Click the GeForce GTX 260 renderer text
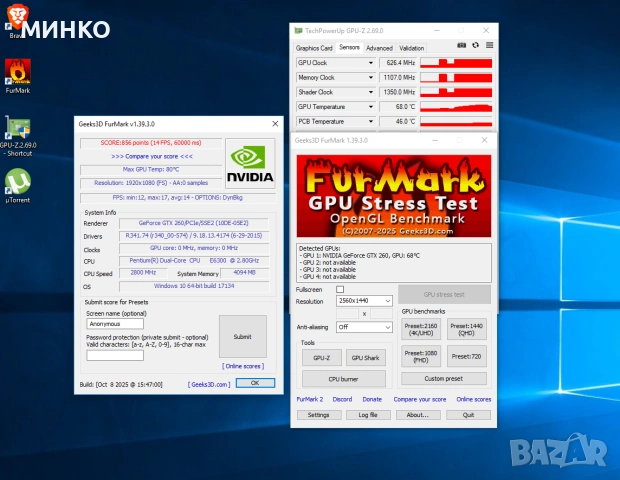This screenshot has height=480, width=620. point(194,223)
